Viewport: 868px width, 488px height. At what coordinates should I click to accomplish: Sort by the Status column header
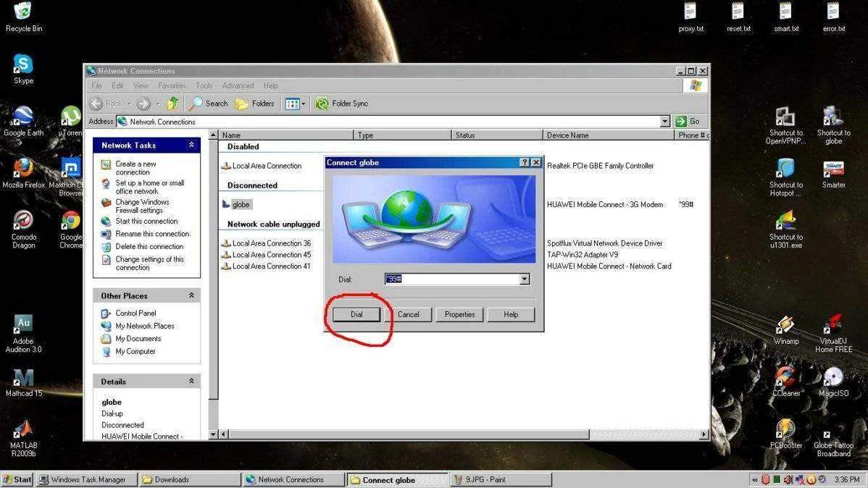(x=497, y=135)
